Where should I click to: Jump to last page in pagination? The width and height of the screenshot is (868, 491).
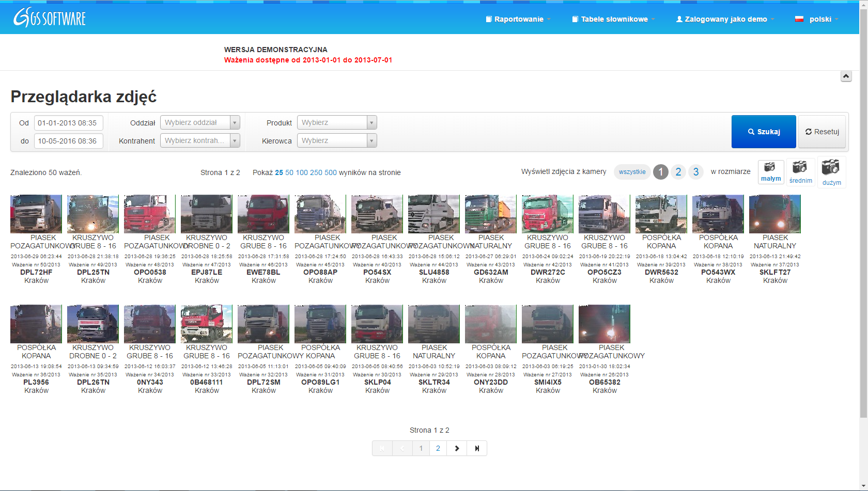click(477, 448)
